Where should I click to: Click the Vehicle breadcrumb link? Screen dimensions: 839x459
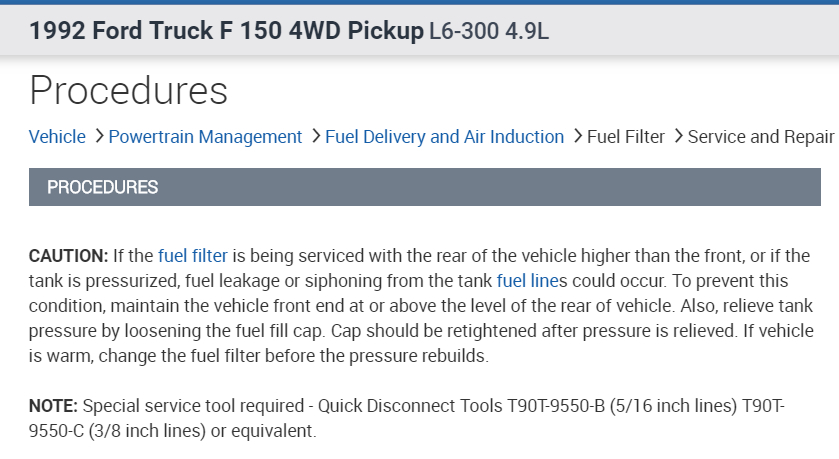point(57,137)
